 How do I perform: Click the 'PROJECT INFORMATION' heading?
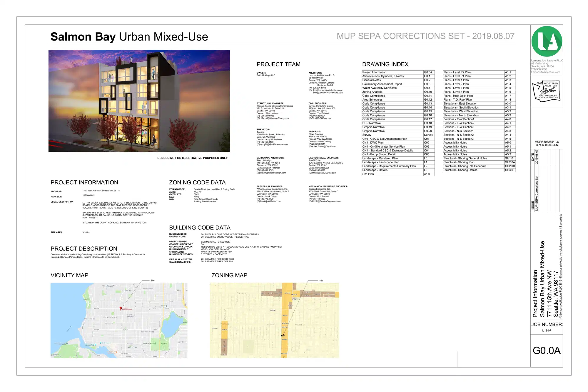pos(84,182)
